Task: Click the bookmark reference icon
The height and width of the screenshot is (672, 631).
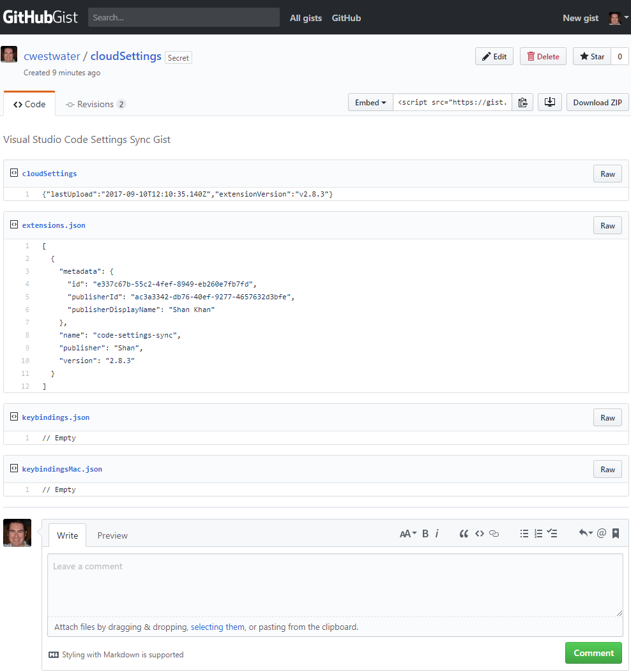Action: coord(616,533)
